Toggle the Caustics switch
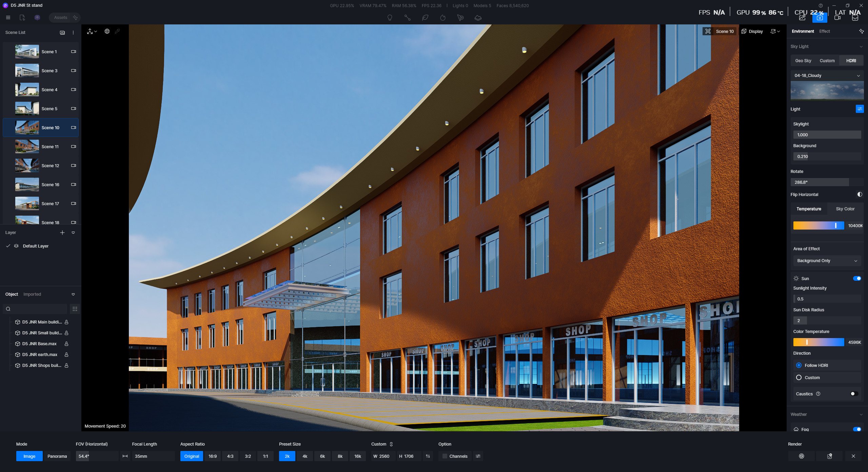 pos(854,394)
